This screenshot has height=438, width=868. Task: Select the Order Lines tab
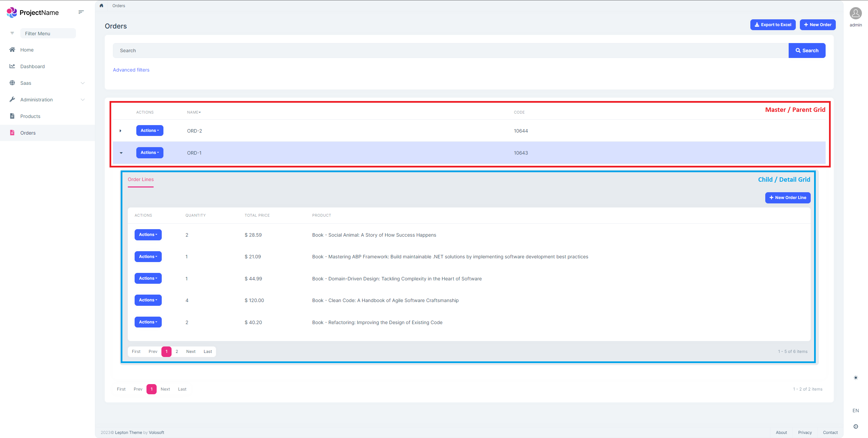coord(140,179)
